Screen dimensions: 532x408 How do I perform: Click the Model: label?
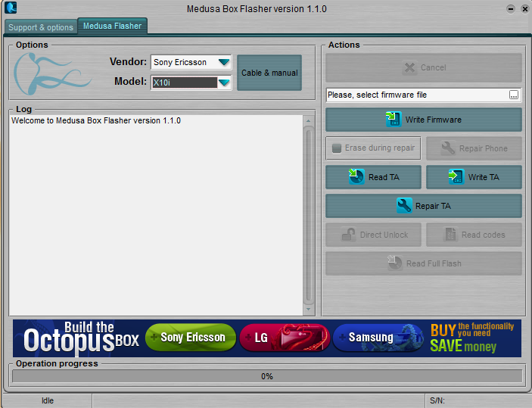click(130, 81)
